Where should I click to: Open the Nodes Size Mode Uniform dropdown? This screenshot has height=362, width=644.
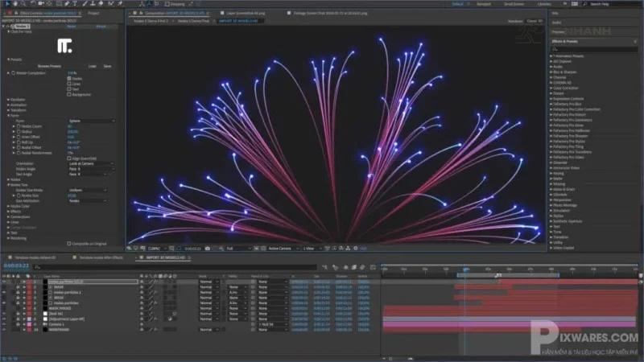[88, 190]
